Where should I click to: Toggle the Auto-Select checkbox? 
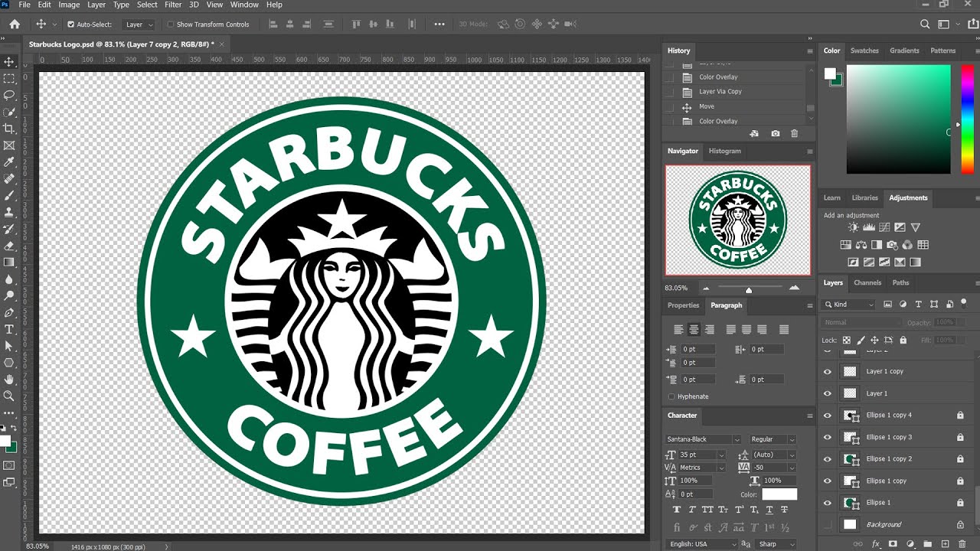click(71, 24)
